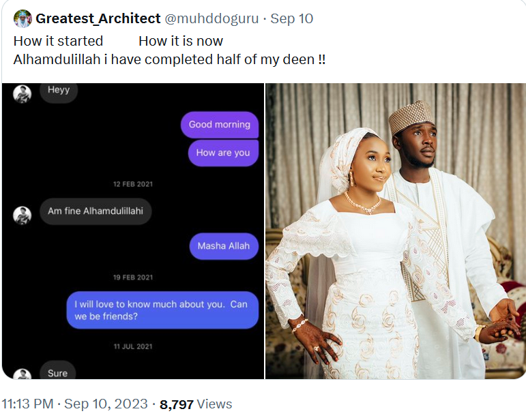Click the "12 FEB 2021" date label
Image resolution: width=526 pixels, height=420 pixels.
click(x=132, y=184)
